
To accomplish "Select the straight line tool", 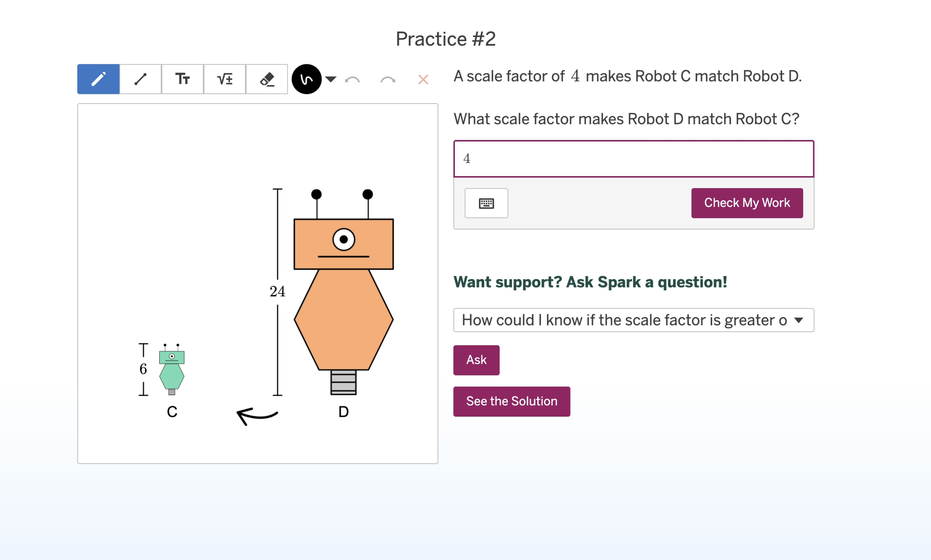I will point(140,79).
